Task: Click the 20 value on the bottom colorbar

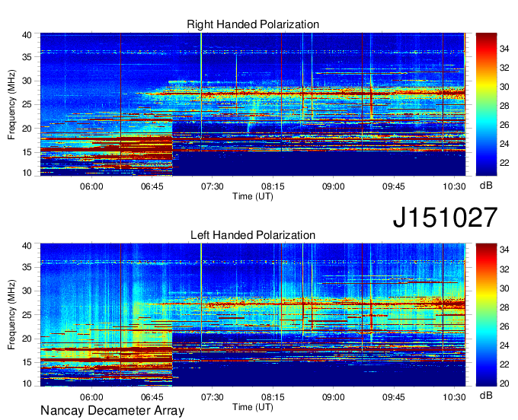Action: pyautogui.click(x=504, y=383)
